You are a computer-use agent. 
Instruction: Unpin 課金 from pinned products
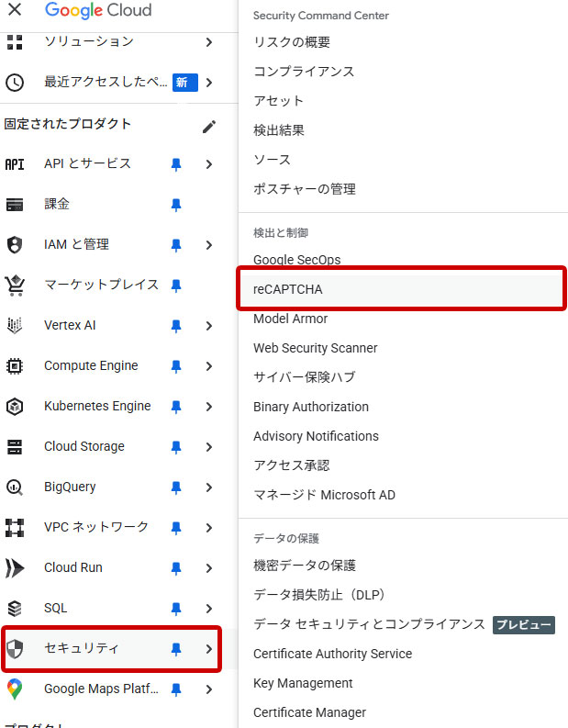click(176, 205)
